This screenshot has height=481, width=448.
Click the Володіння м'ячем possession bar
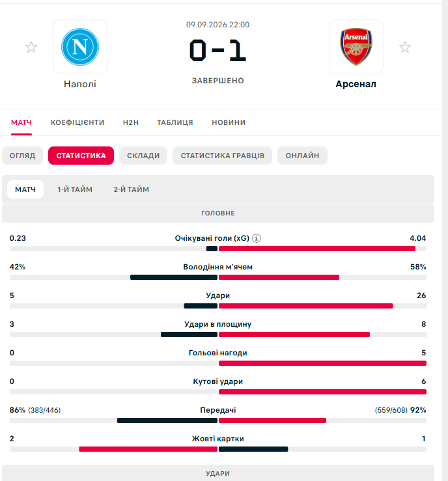[x=218, y=277]
